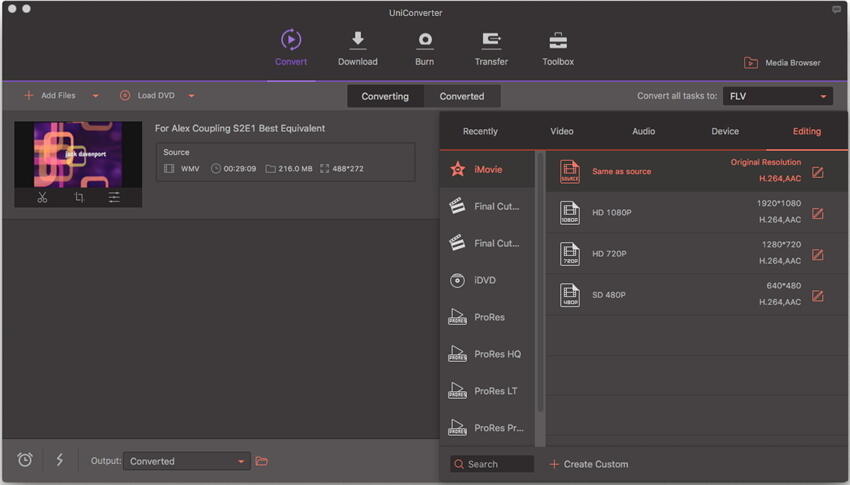Select ProRes LT in the format list

(487, 391)
